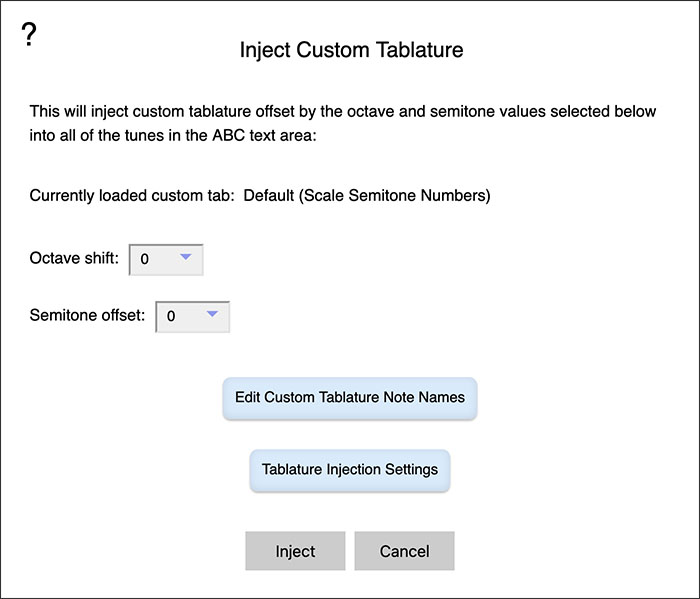This screenshot has height=599, width=700.
Task: Open Tablature Injection Settings
Action: click(x=350, y=469)
